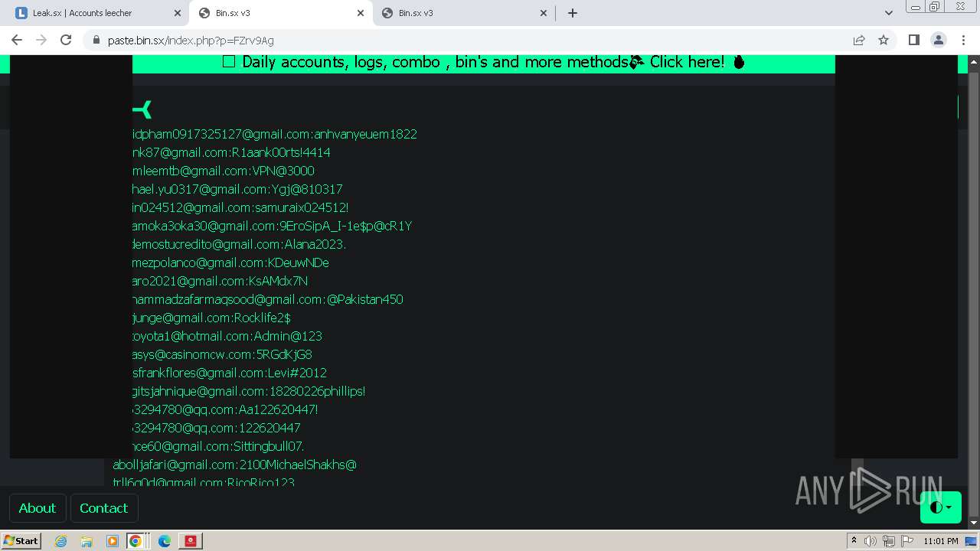Go back to the previous page
980x551 pixels.
[x=17, y=40]
